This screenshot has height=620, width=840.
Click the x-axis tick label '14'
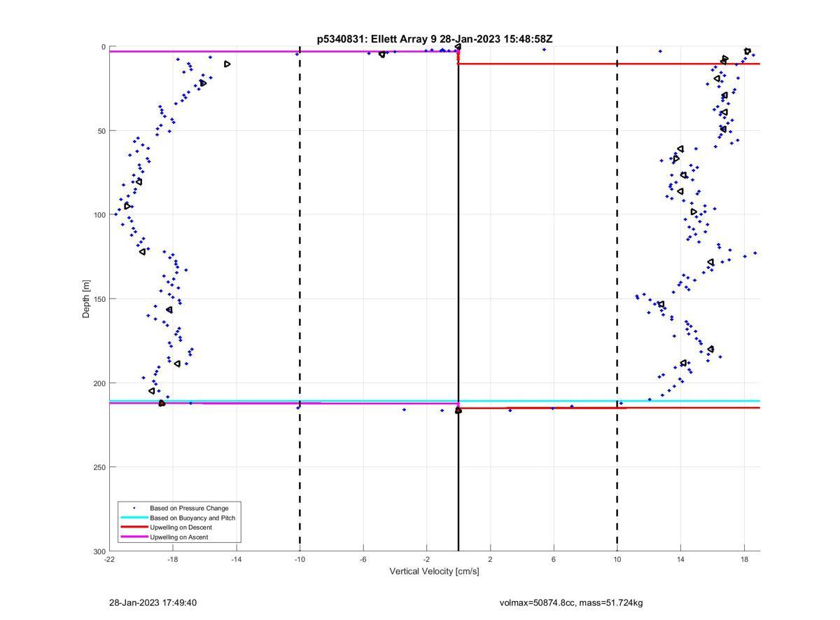point(680,559)
